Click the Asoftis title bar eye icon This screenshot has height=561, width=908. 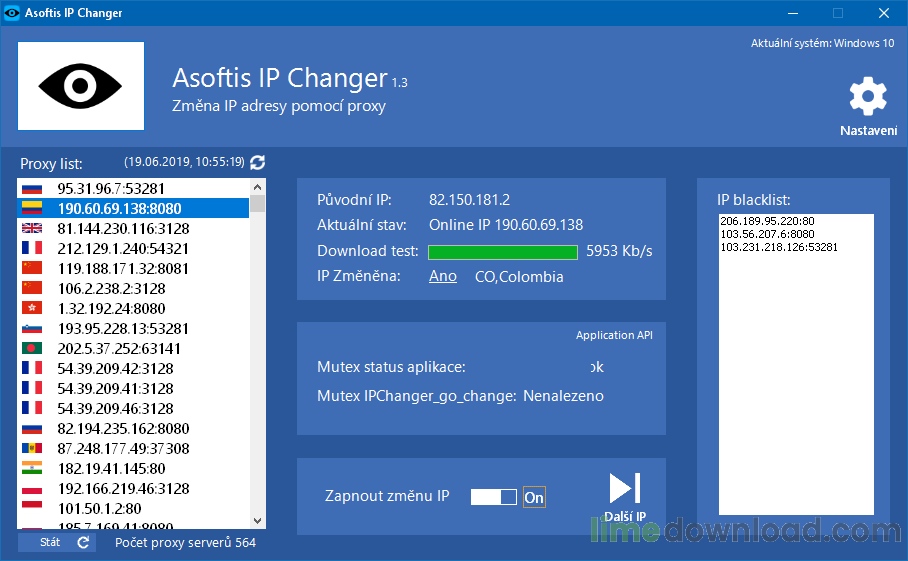[12, 13]
